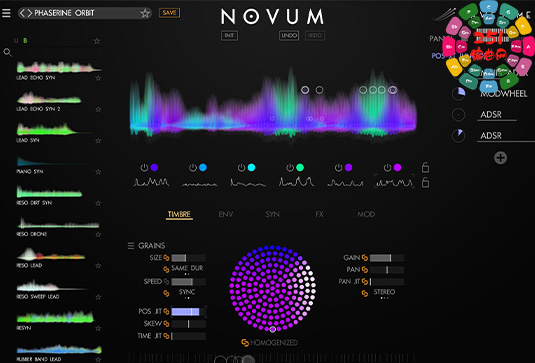The width and height of the screenshot is (535, 363).
Task: Toggle power of blue layer
Action: tap(193, 168)
